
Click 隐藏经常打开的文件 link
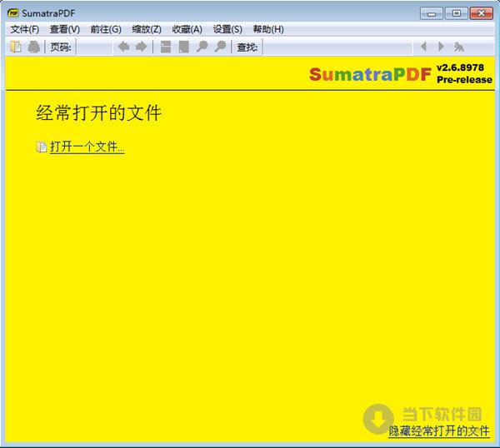(x=439, y=431)
